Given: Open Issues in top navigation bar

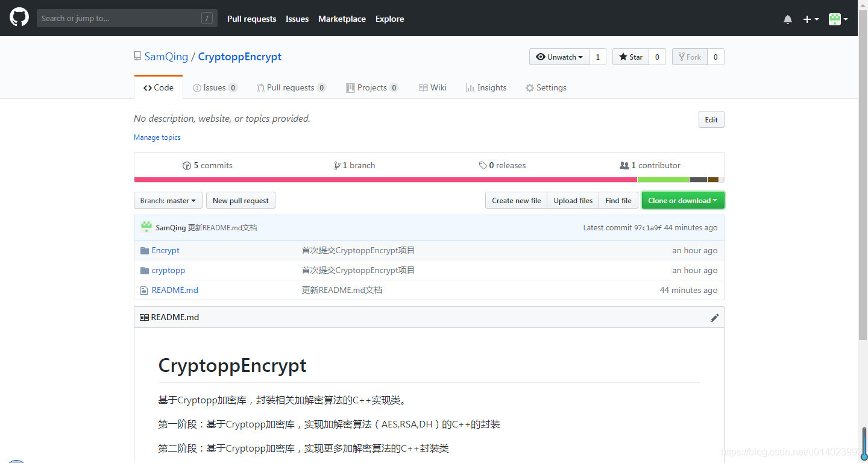Looking at the screenshot, I should (297, 19).
